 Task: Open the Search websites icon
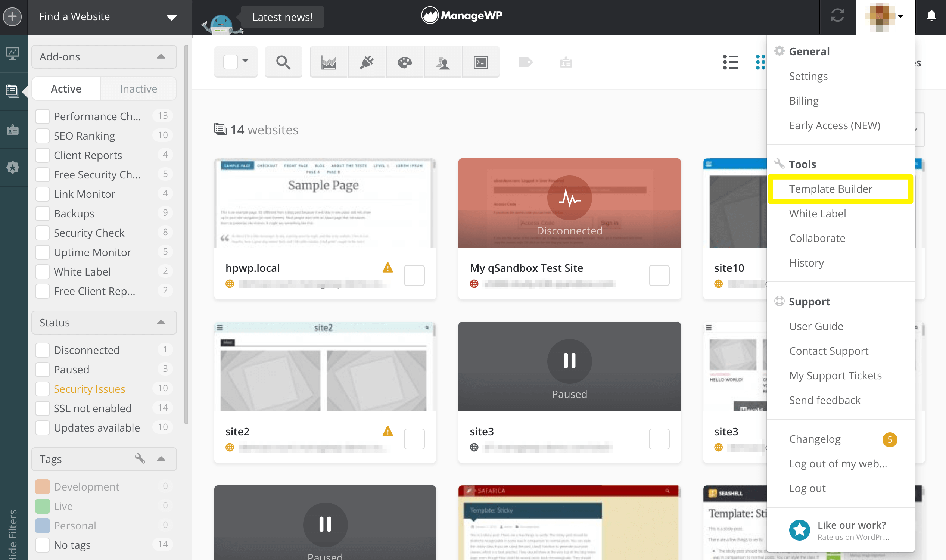283,63
